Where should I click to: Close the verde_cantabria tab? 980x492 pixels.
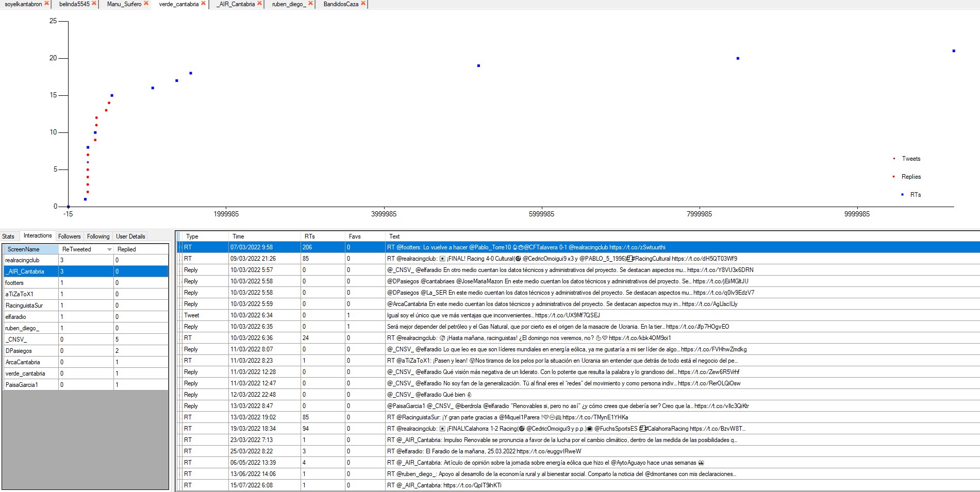tap(203, 3)
